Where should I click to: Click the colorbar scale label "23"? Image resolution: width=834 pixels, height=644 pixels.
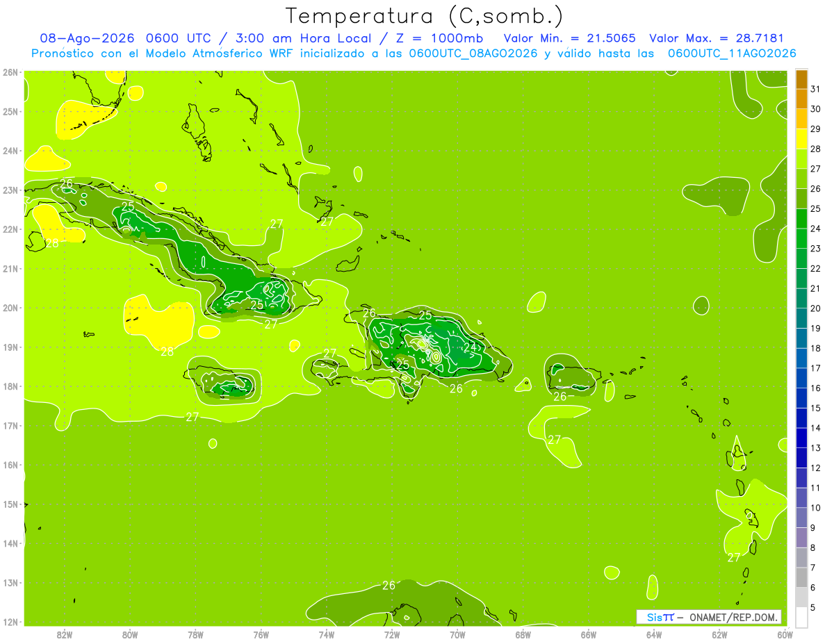click(815, 249)
